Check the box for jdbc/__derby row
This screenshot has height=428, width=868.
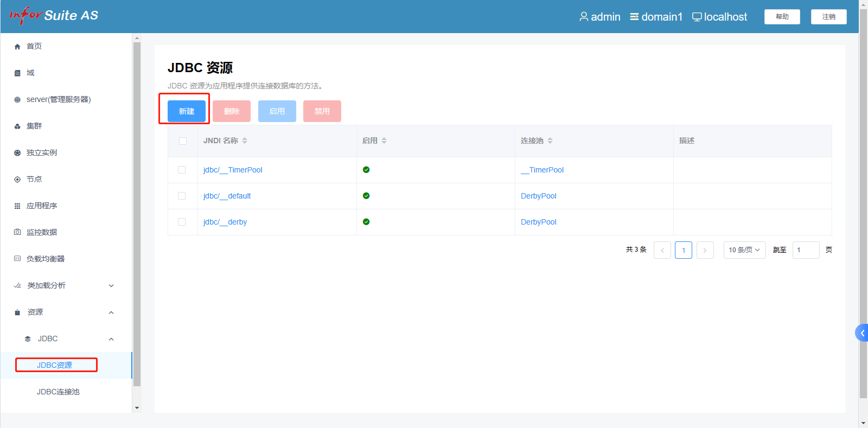[182, 222]
